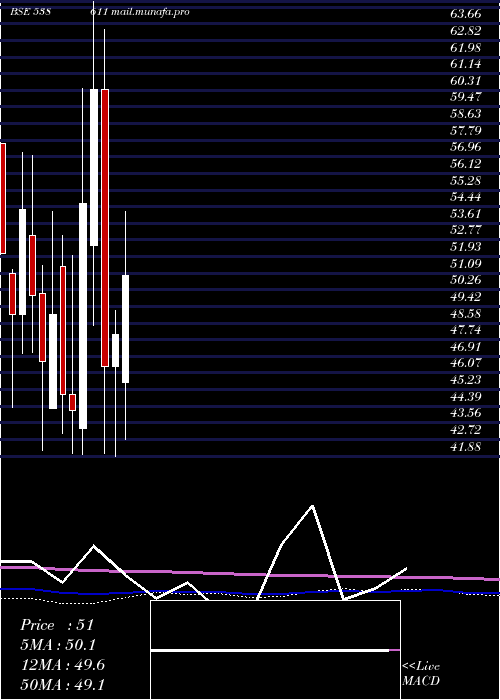The image size is (500, 700).
Task: Click the 56.96 price axis label
Action: pos(466,147)
